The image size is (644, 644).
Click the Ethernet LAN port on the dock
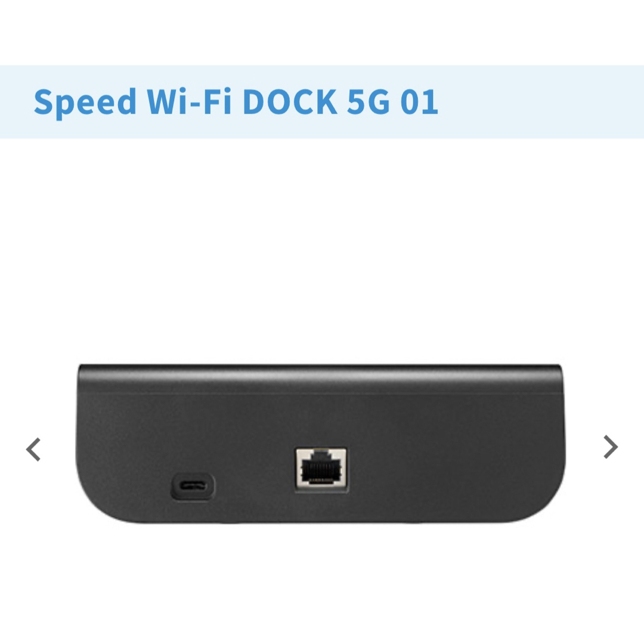point(321,470)
